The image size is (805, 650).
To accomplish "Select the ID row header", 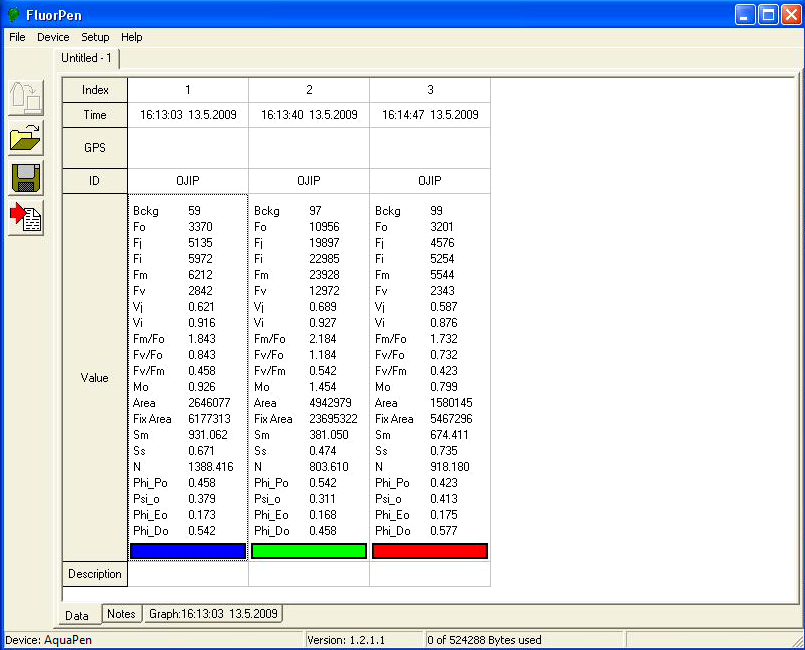I will (95, 181).
